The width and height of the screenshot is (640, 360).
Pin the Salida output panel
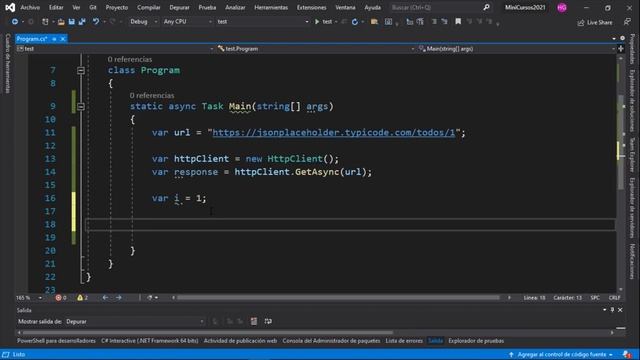tap(612, 310)
